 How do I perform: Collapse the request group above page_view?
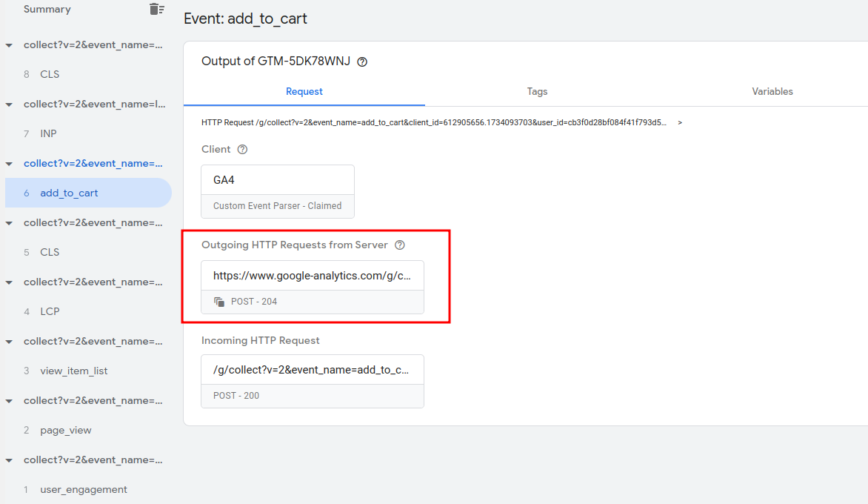tap(9, 401)
